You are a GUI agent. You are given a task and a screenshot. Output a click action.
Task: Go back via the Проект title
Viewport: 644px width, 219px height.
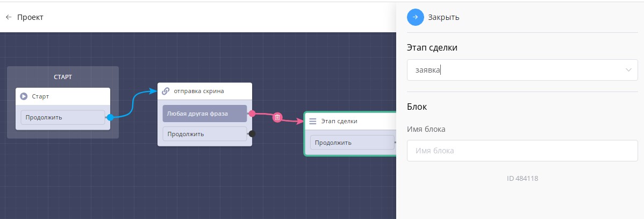click(x=30, y=17)
